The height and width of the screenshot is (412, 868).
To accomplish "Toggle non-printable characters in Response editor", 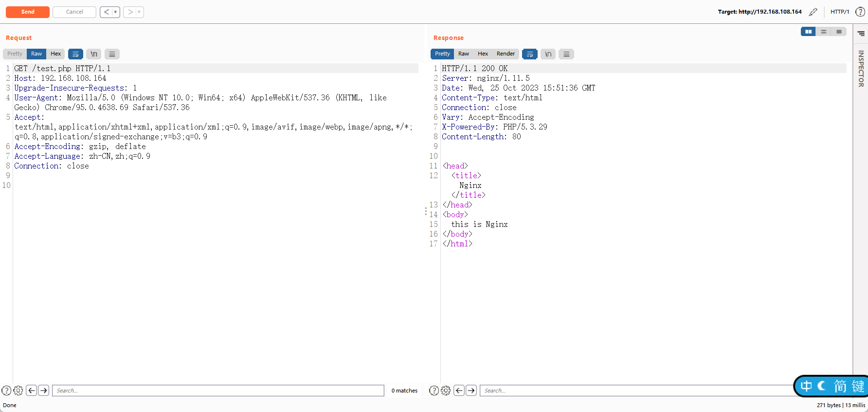I will point(548,54).
